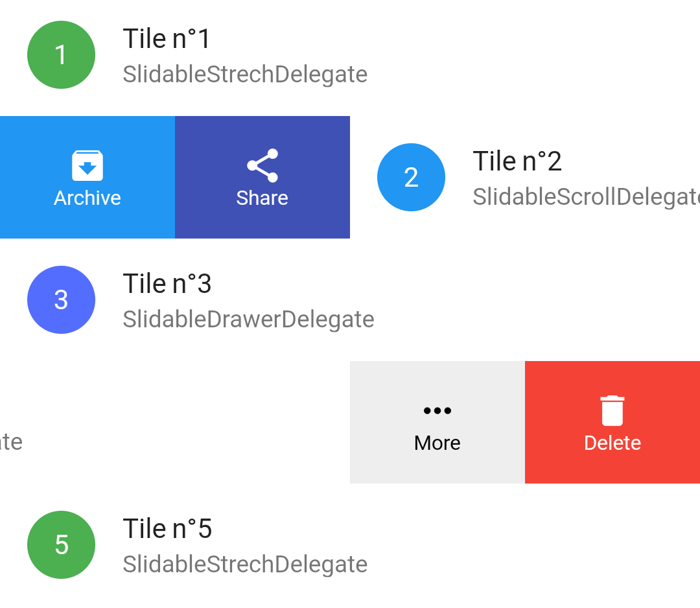Click SlidableStrechDelegate subtitle under Tile n°5
The height and width of the screenshot is (608, 700).
click(x=245, y=565)
